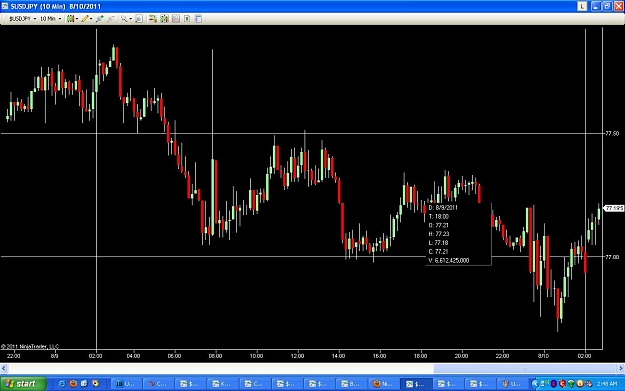Launch Internet Explorer from quick launch

[62, 383]
